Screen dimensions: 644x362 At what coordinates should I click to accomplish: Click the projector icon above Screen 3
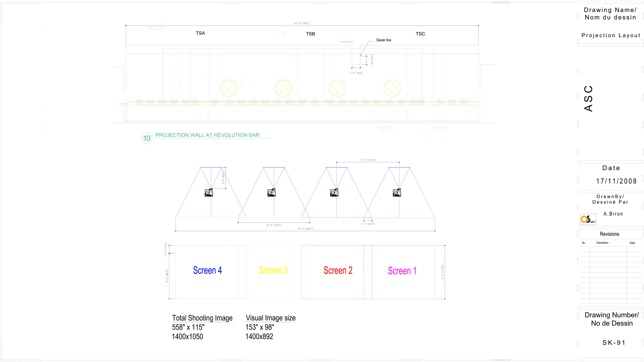coord(271,193)
